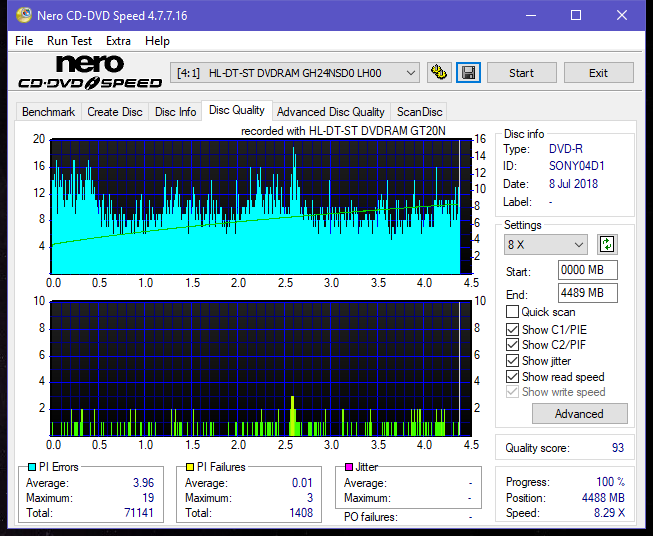The width and height of the screenshot is (653, 536).
Task: Open the drive options tool icon
Action: tap(439, 73)
